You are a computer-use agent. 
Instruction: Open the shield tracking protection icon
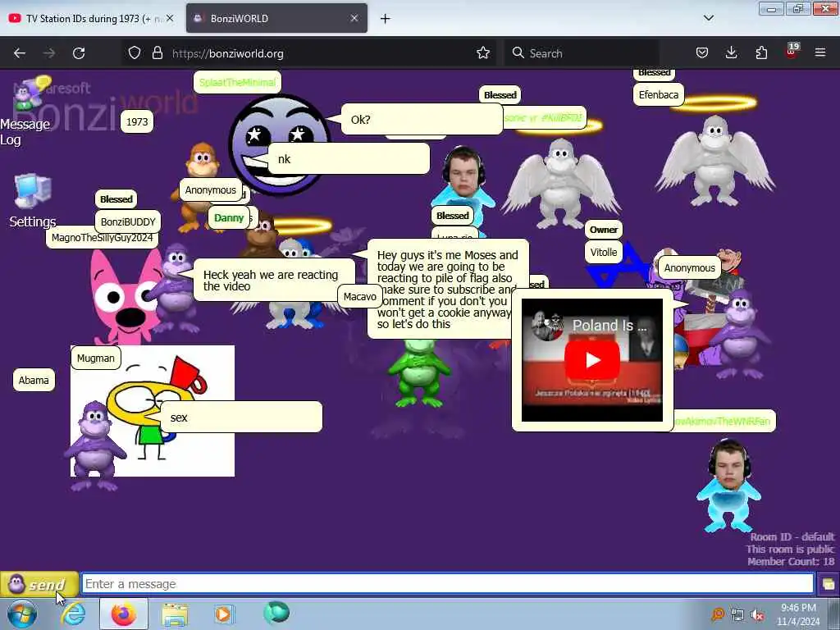(135, 53)
